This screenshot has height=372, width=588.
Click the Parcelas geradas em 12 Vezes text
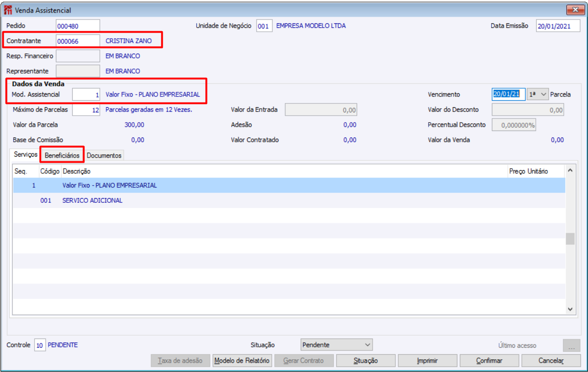pos(149,110)
